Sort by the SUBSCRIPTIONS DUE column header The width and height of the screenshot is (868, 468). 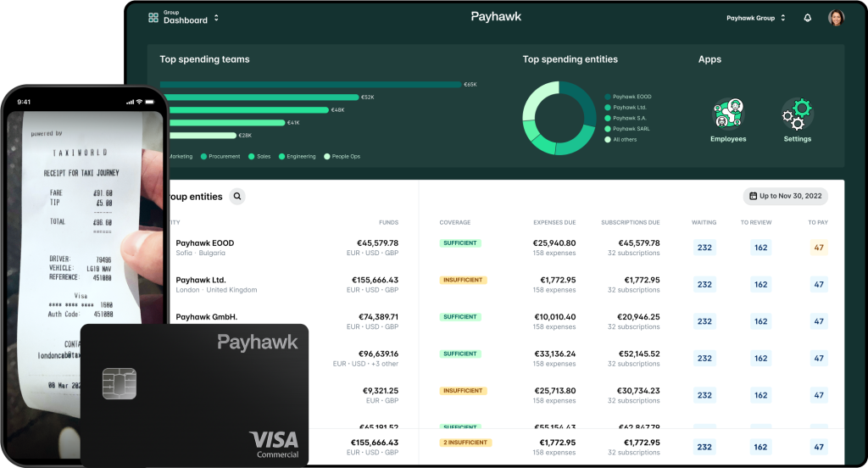tap(631, 223)
